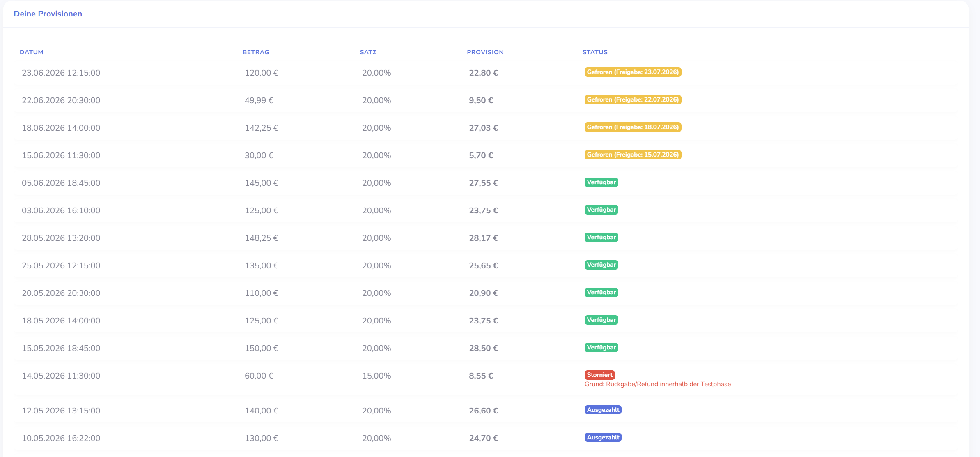Click the Rückgabe/Refund reason text
The width and height of the screenshot is (980, 457).
click(x=658, y=384)
